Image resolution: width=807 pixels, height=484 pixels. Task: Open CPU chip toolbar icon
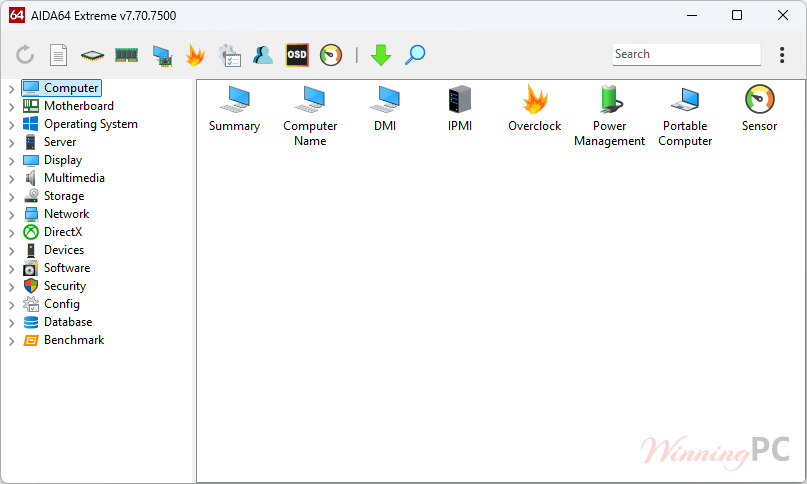(93, 55)
